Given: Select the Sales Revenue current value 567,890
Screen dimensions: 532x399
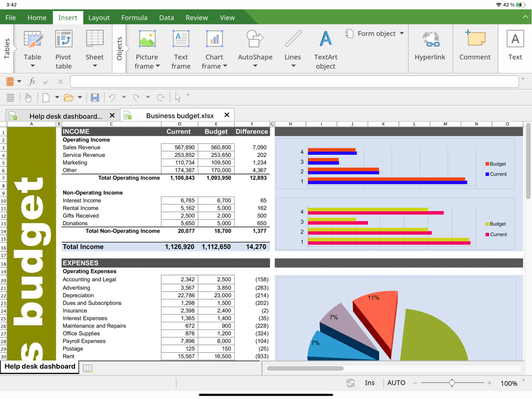Looking at the screenshot, I should coord(179,147).
